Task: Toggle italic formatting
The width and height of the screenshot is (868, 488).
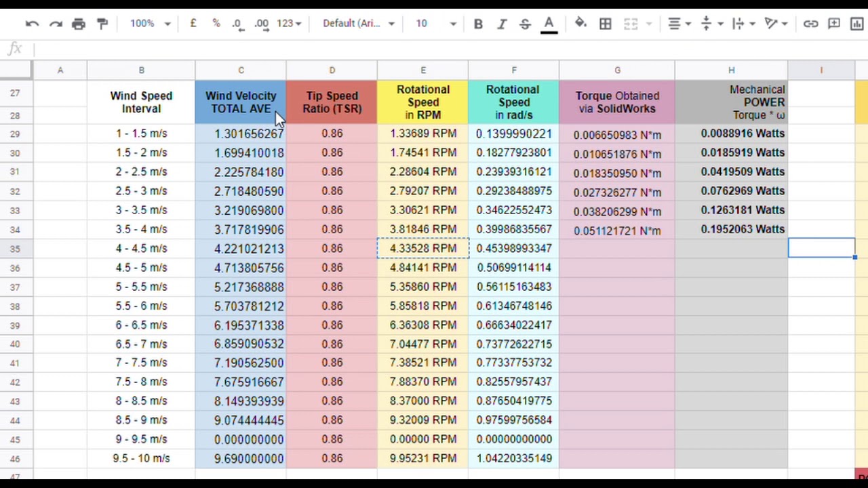Action: pos(502,24)
